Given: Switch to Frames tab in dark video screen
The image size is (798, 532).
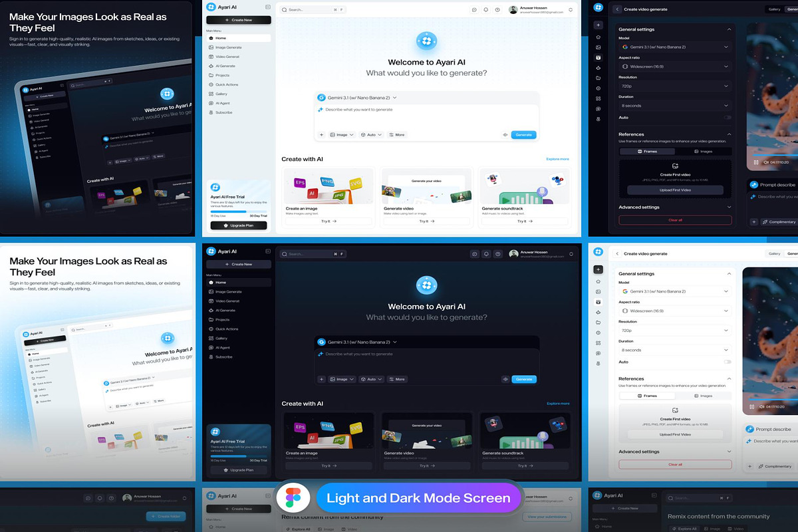Looking at the screenshot, I should pyautogui.click(x=647, y=152).
